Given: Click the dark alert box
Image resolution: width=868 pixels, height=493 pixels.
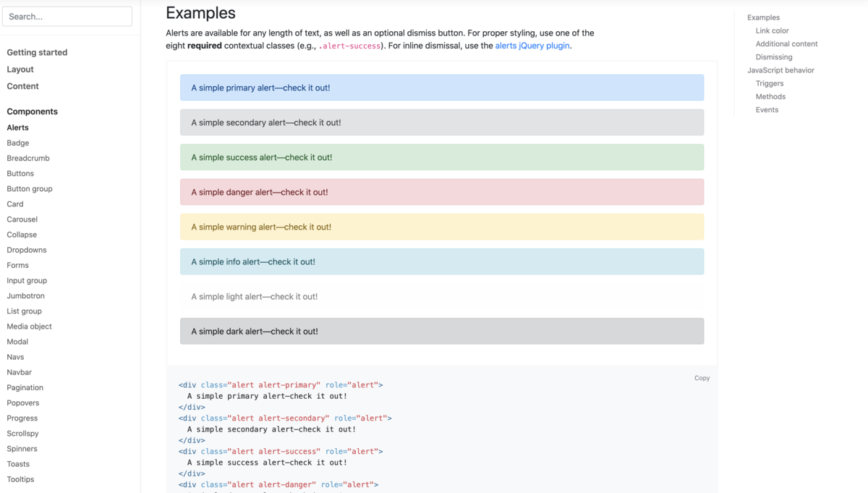Looking at the screenshot, I should tap(442, 331).
